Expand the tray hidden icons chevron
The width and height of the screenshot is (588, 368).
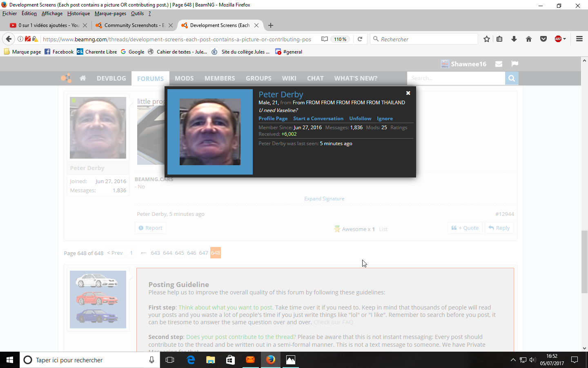pos(513,360)
